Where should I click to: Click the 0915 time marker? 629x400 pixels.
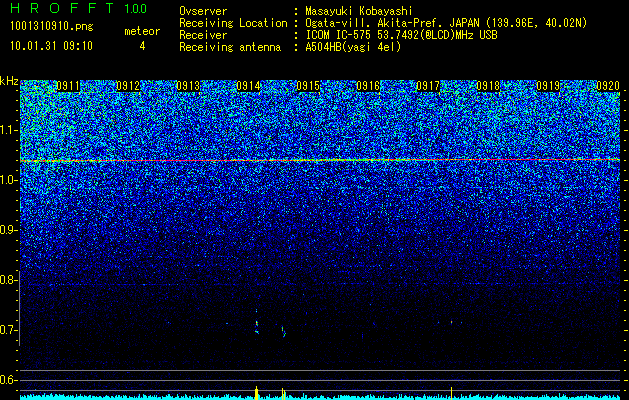pyautogui.click(x=308, y=86)
